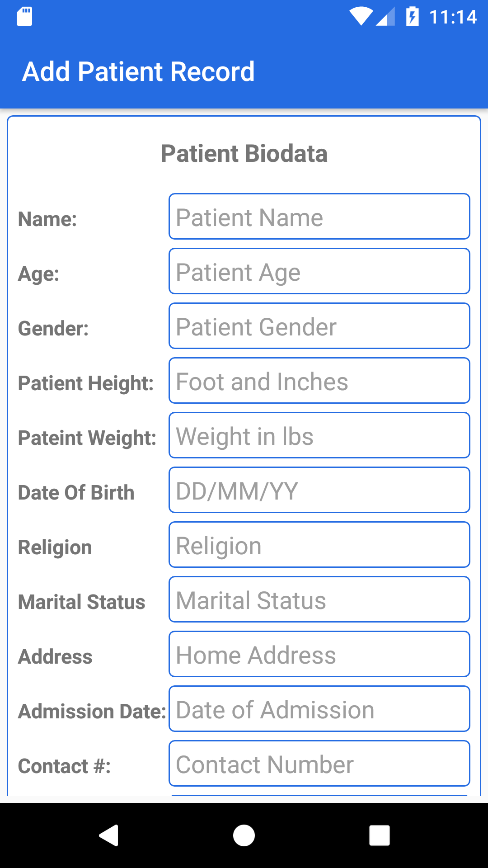Click the DD/MM/YY date of birth field
The image size is (488, 868).
(x=319, y=490)
